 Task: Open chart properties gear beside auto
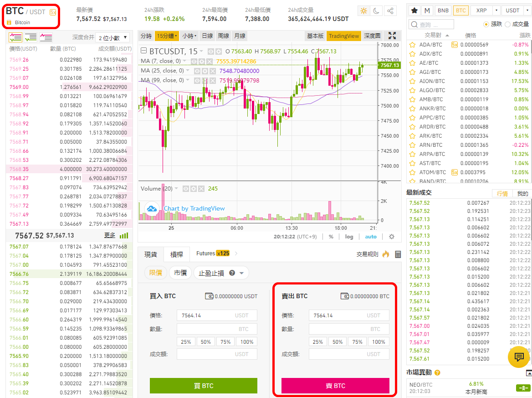tap(392, 237)
